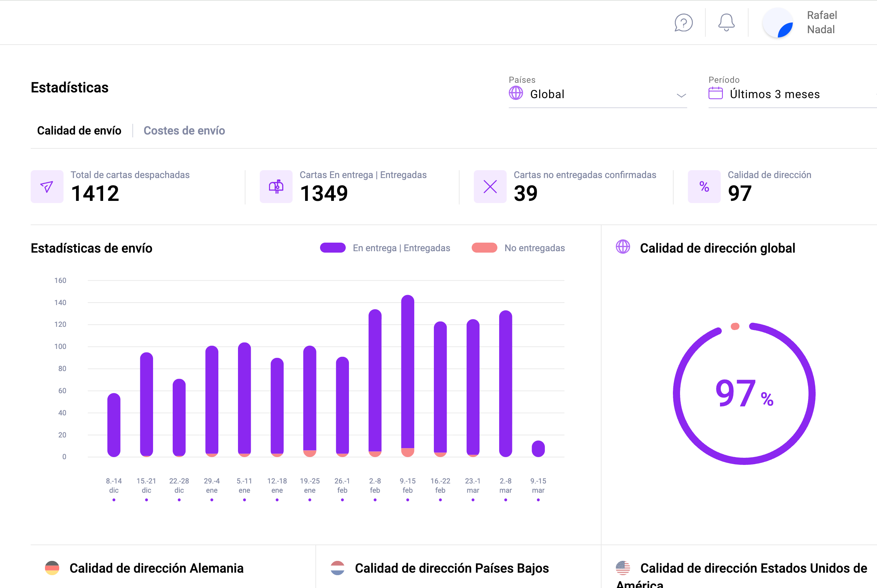The image size is (877, 588).
Task: Open the calendar icon in Período selector
Action: coord(715,93)
